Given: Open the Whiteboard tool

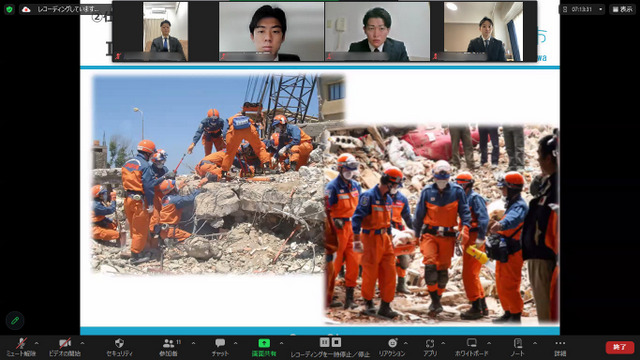Looking at the screenshot, I should [x=471, y=343].
